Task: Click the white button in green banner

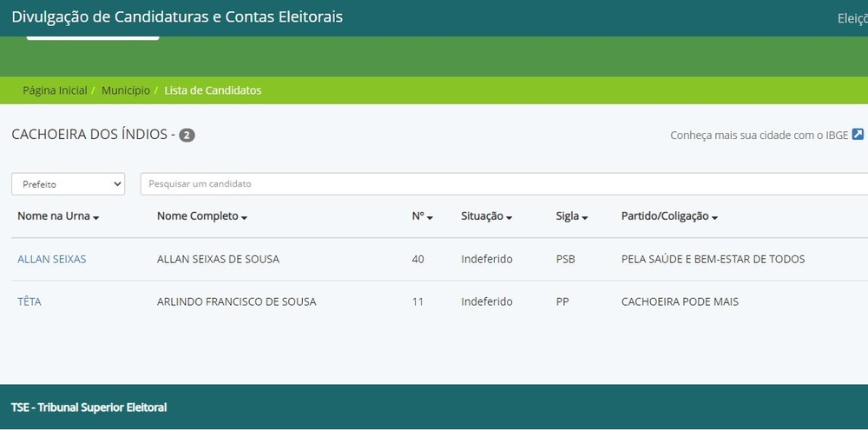Action: (x=93, y=37)
